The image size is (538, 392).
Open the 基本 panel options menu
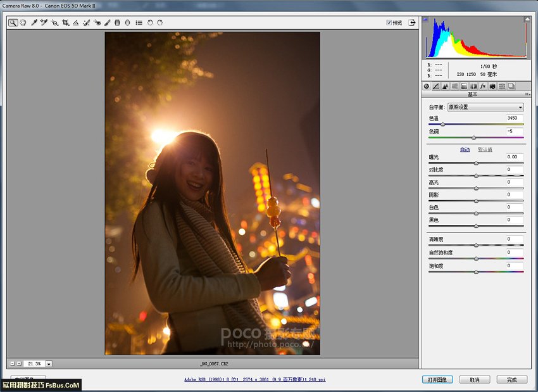tap(527, 94)
